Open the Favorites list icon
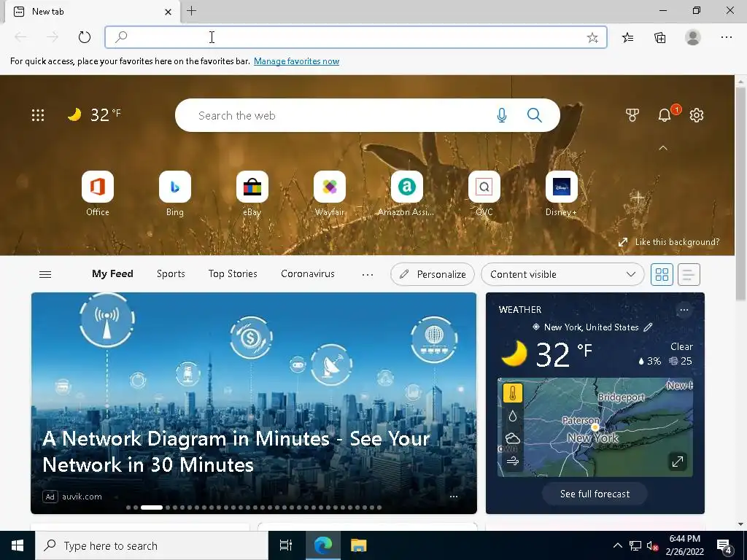This screenshot has height=560, width=747. 628,37
